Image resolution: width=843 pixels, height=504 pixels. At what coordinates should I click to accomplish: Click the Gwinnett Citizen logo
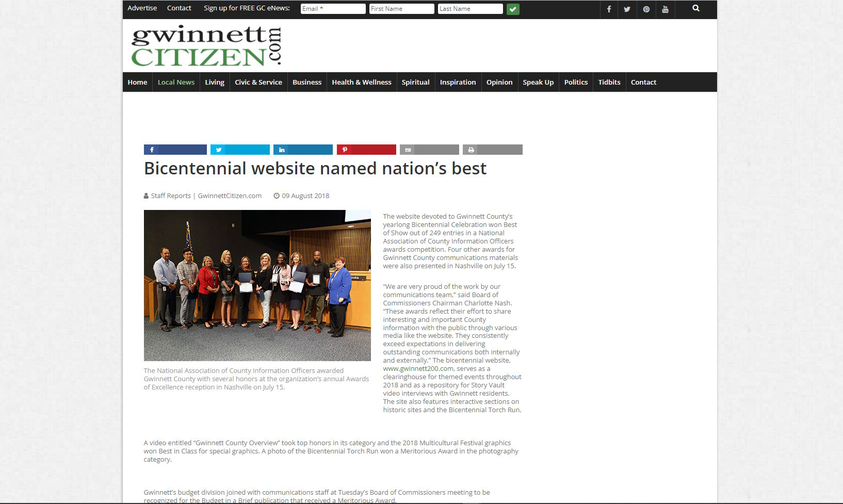pyautogui.click(x=206, y=46)
